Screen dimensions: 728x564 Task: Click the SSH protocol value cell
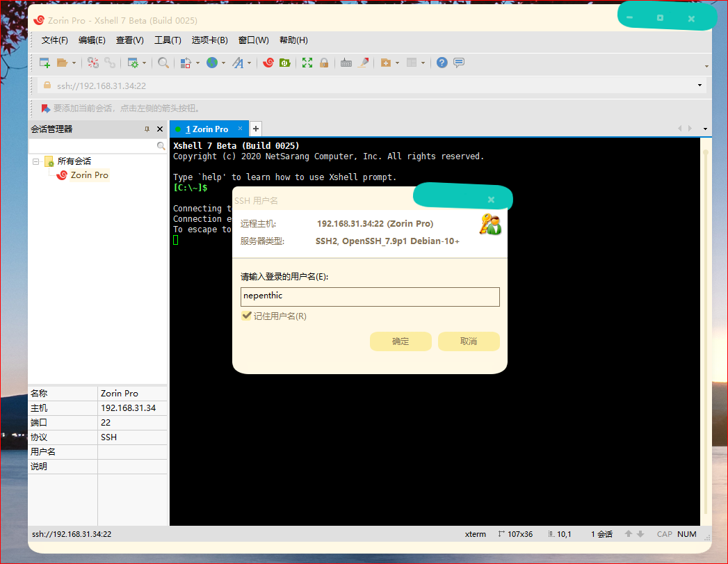132,437
